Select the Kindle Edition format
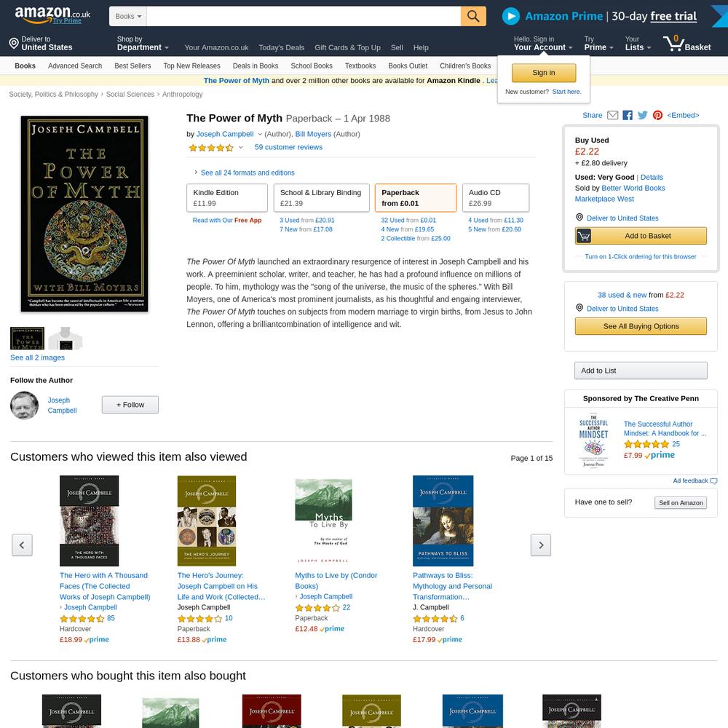Viewport: 728px width, 728px height. (x=227, y=198)
